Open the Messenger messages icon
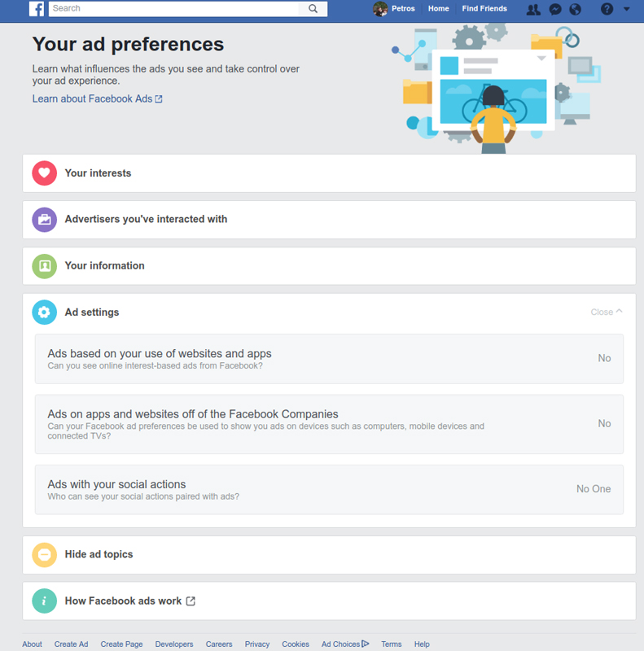644x651 pixels. tap(555, 9)
